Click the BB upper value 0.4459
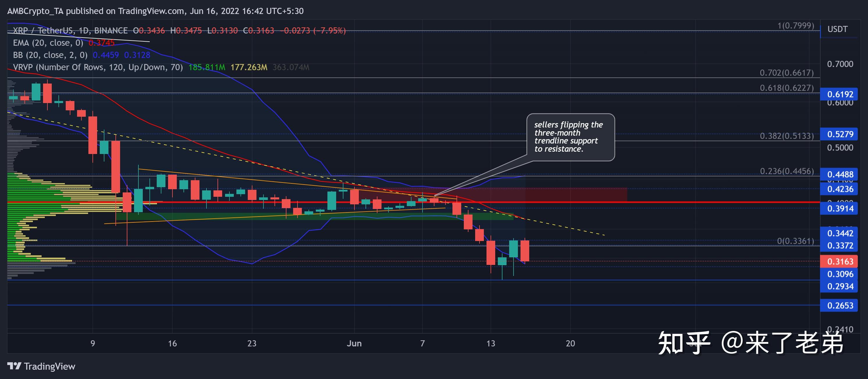Screen dimensions: 868x379 point(106,55)
